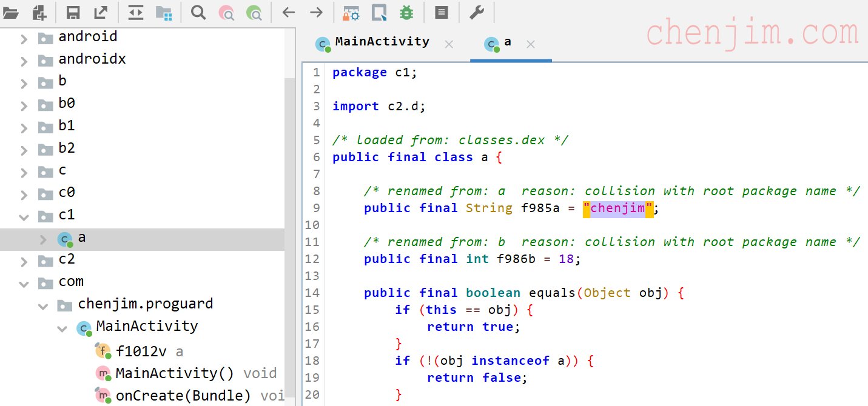Open the log viewer icon
Screen dimensions: 868x406
tap(442, 12)
